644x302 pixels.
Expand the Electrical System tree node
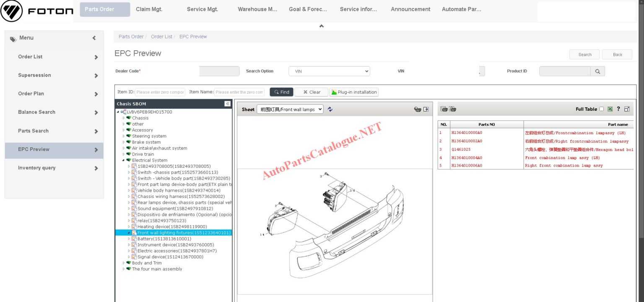pyautogui.click(x=122, y=160)
